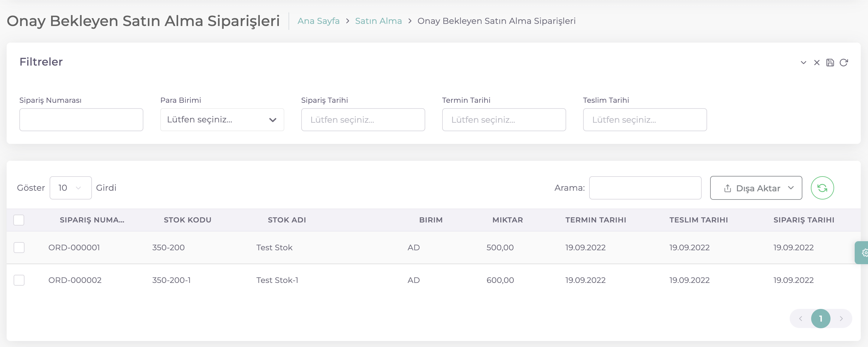The height and width of the screenshot is (347, 868).
Task: Open the Göster entries count dropdown
Action: point(70,188)
